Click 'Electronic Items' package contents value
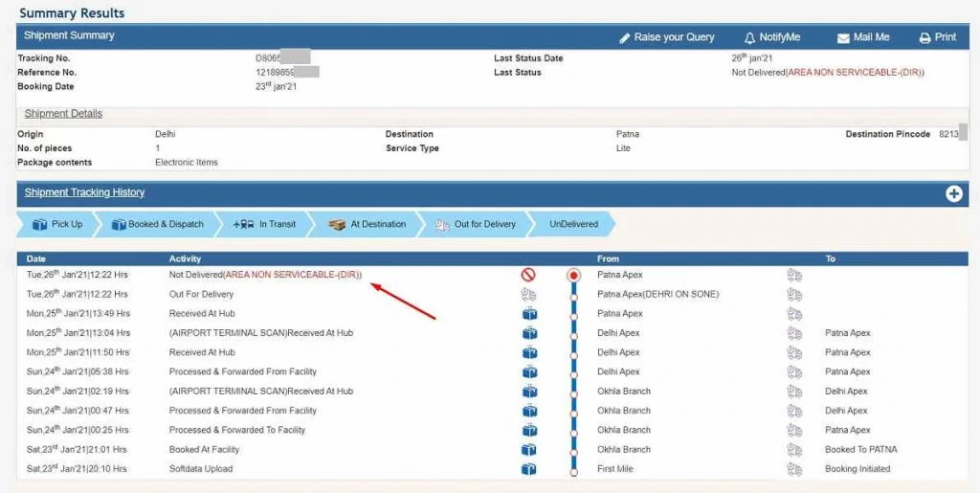Screen dimensions: 980x493 click(x=187, y=163)
